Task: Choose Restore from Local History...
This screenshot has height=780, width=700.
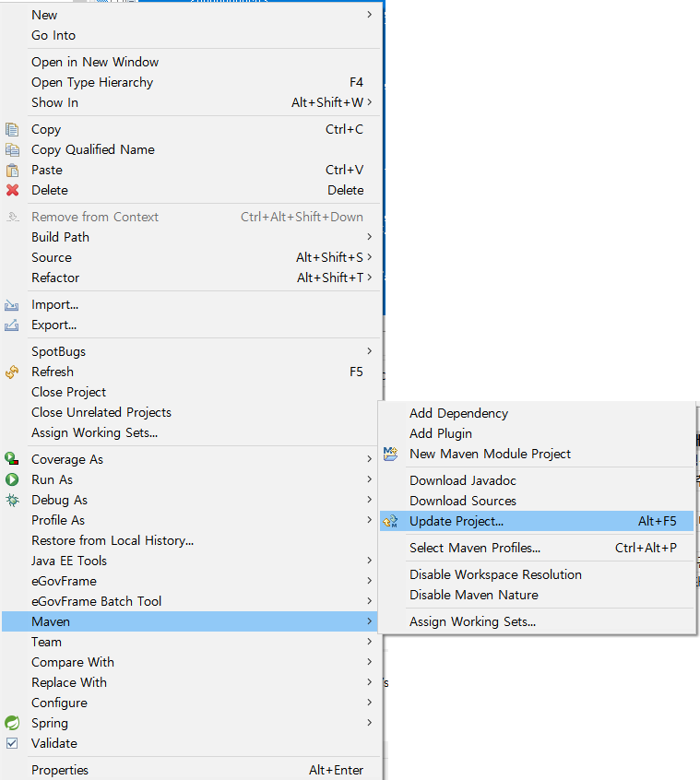Action: point(191,540)
